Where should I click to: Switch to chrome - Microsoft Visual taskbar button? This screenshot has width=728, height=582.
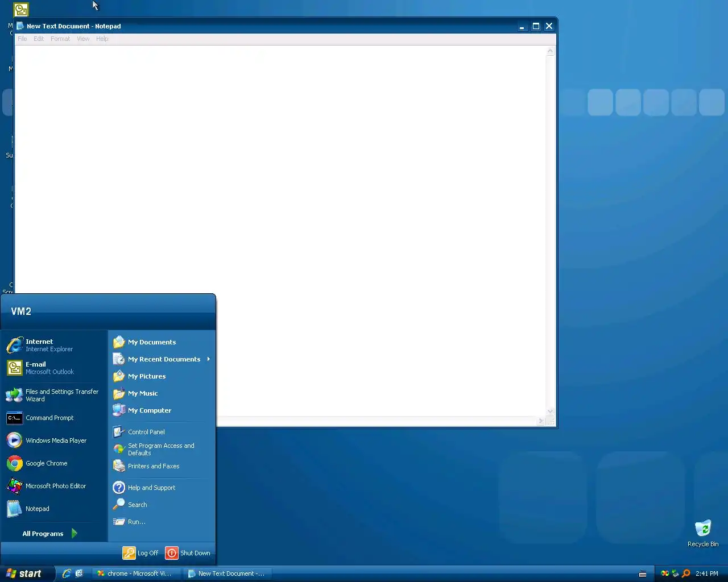[x=136, y=573]
